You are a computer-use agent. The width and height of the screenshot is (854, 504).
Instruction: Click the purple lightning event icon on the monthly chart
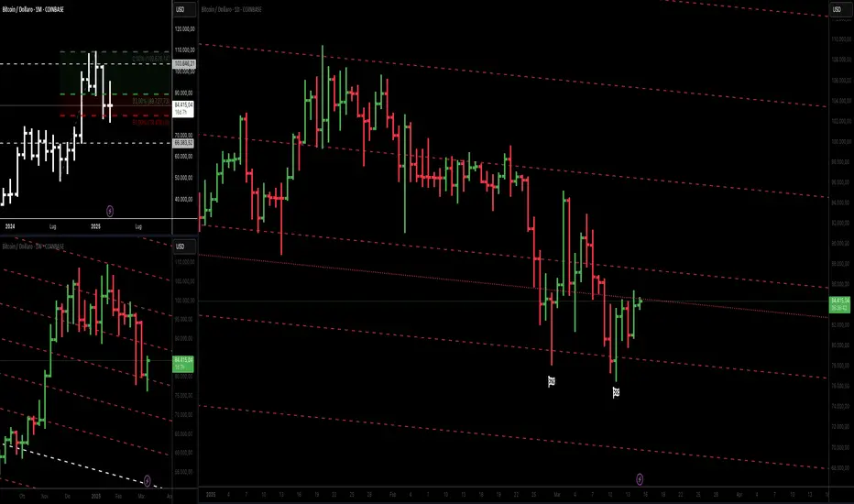[109, 211]
